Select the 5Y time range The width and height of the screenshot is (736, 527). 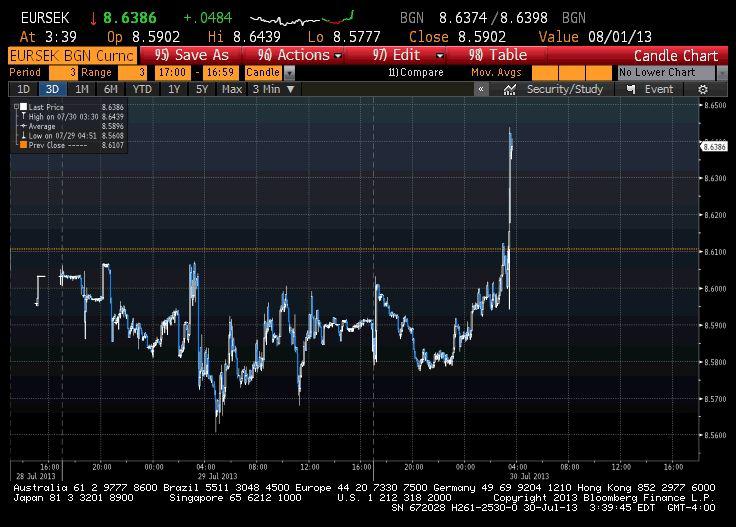(x=202, y=89)
